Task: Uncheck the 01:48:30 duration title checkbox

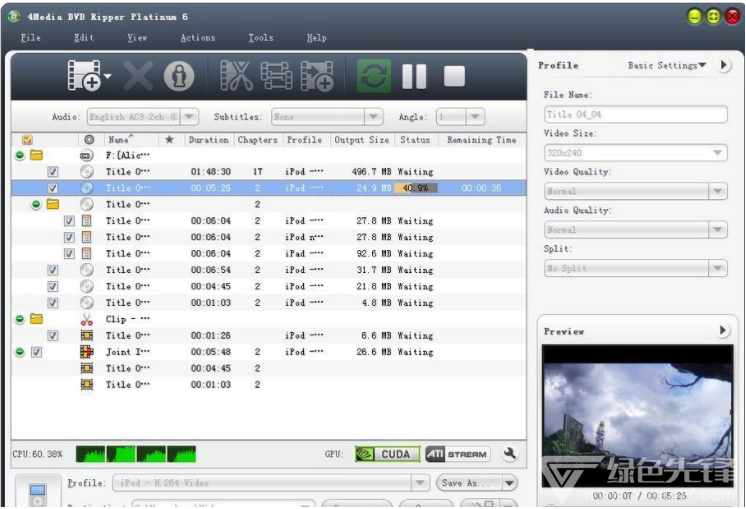Action: tap(53, 172)
